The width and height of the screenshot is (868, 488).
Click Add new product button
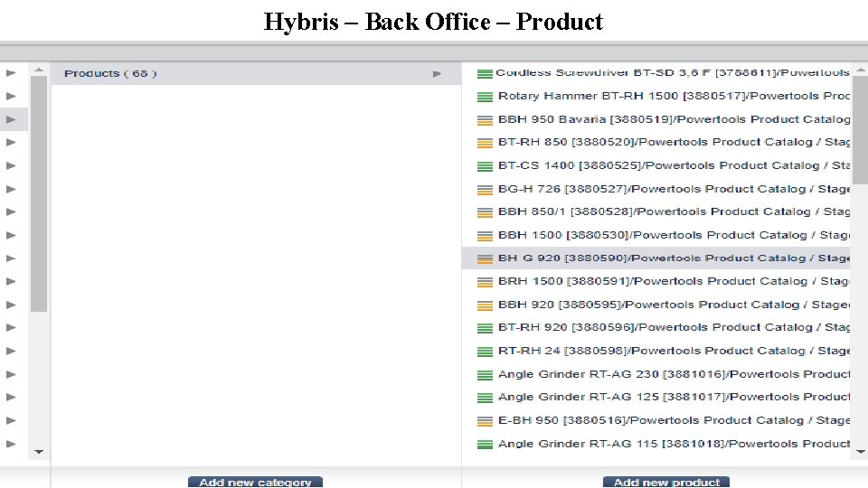pos(666,482)
